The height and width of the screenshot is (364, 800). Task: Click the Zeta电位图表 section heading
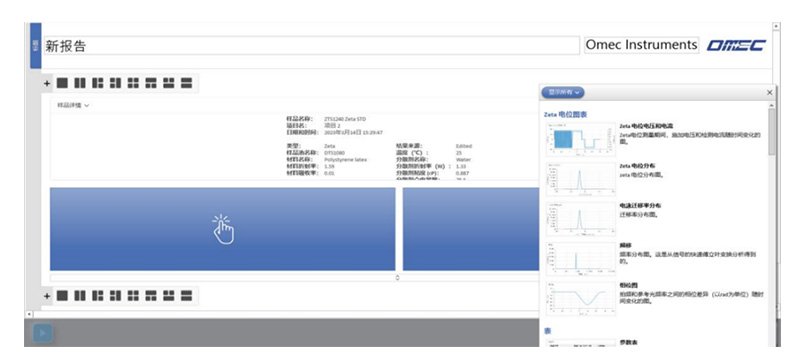point(565,114)
